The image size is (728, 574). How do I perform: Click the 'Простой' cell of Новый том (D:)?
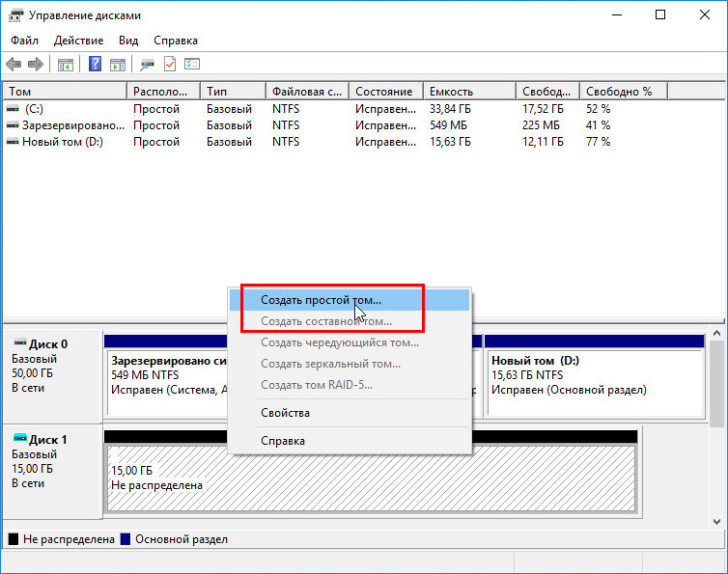pos(156,142)
